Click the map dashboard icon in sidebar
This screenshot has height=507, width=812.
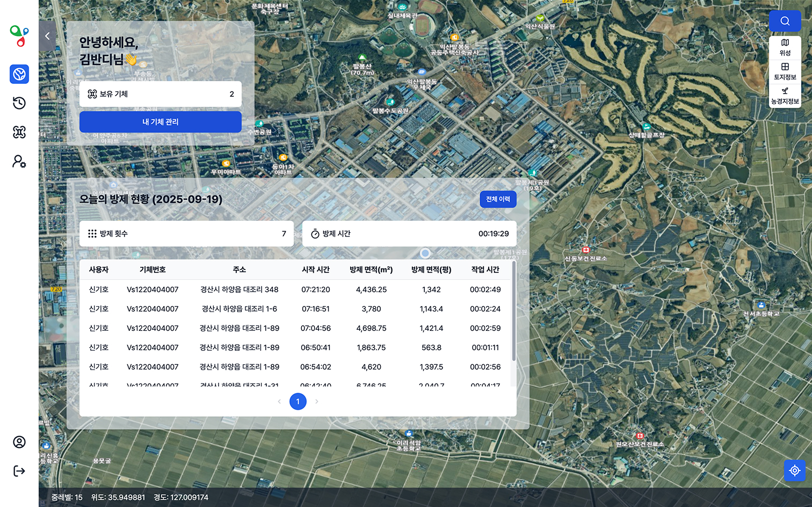click(x=19, y=74)
